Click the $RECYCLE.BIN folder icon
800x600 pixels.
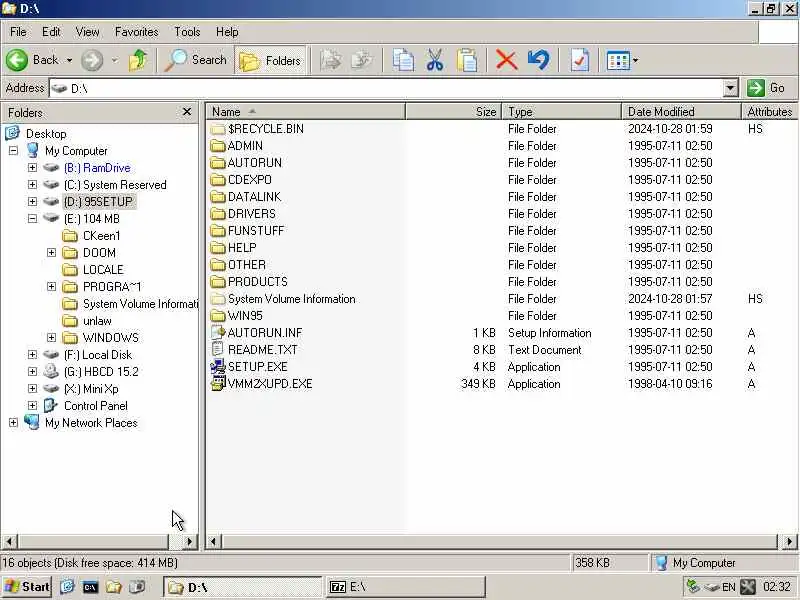tap(218, 129)
